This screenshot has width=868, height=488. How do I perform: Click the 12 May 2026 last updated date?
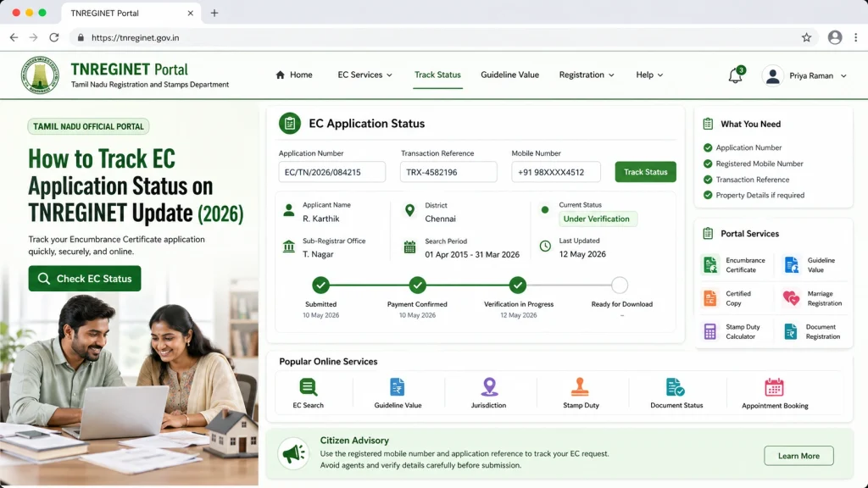click(x=582, y=254)
